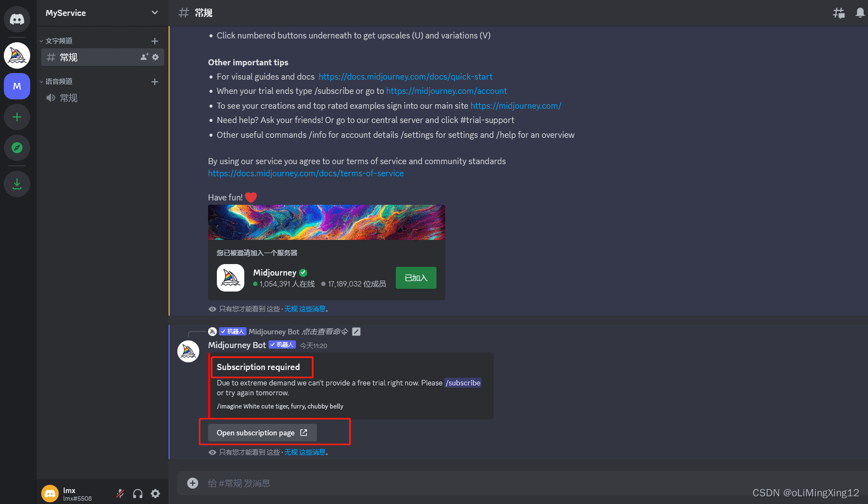This screenshot has width=868, height=504.
Task: Open the quick-start docs link
Action: pos(405,77)
